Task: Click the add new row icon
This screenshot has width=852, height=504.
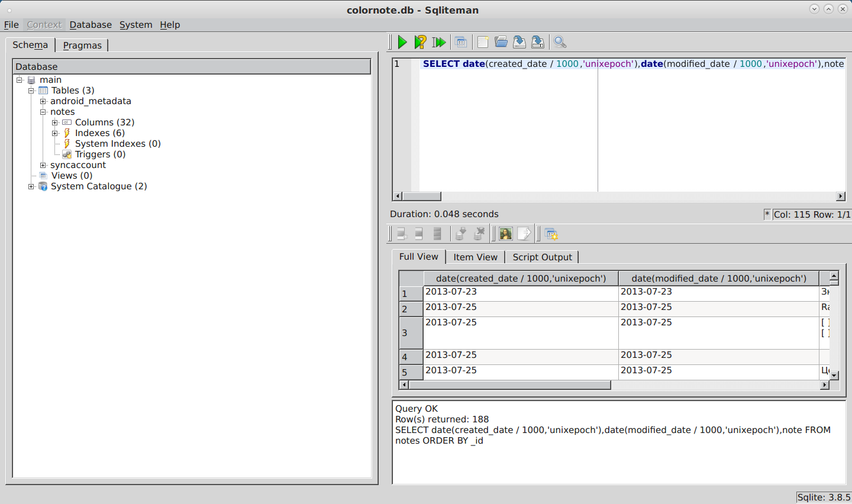Action: pyautogui.click(x=402, y=234)
